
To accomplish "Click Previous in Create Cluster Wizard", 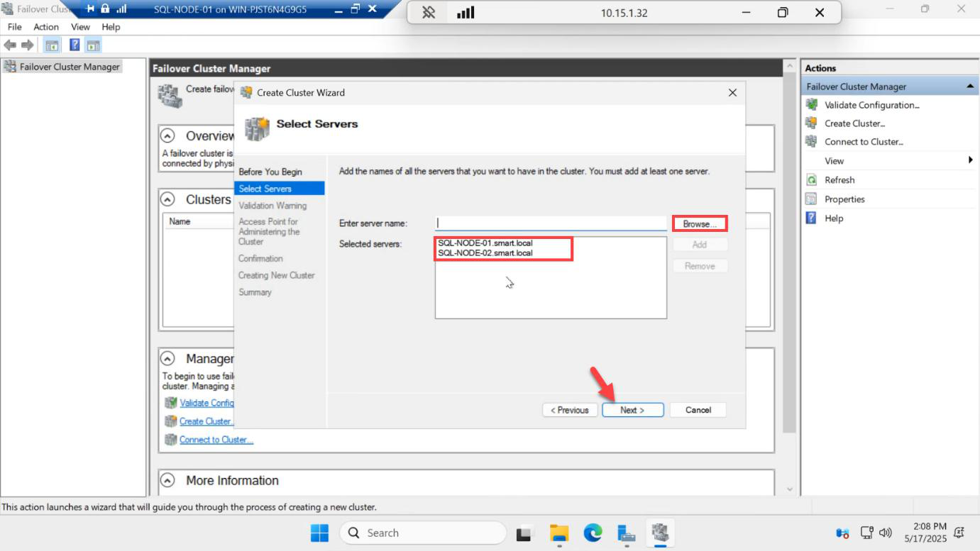I will [570, 410].
